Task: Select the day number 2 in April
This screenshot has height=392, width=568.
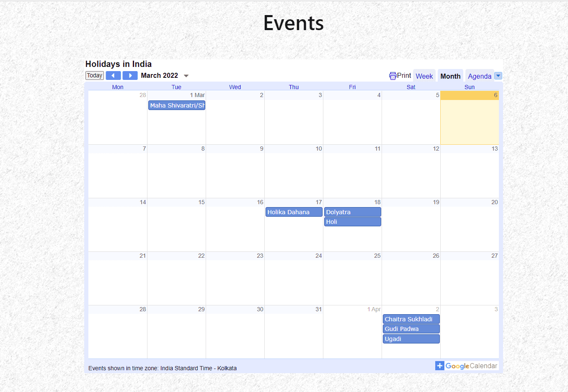Action: point(438,309)
